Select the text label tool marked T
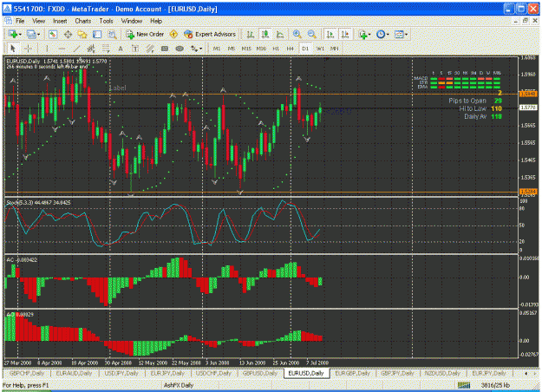 135,49
